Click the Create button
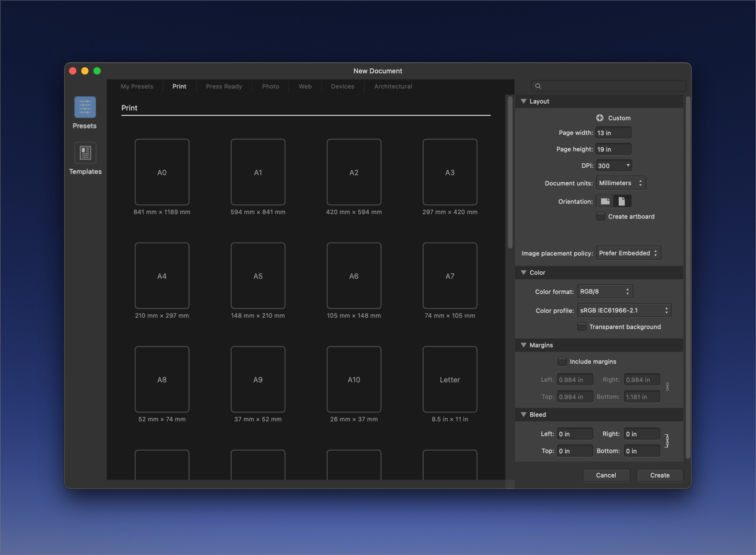 click(x=659, y=475)
